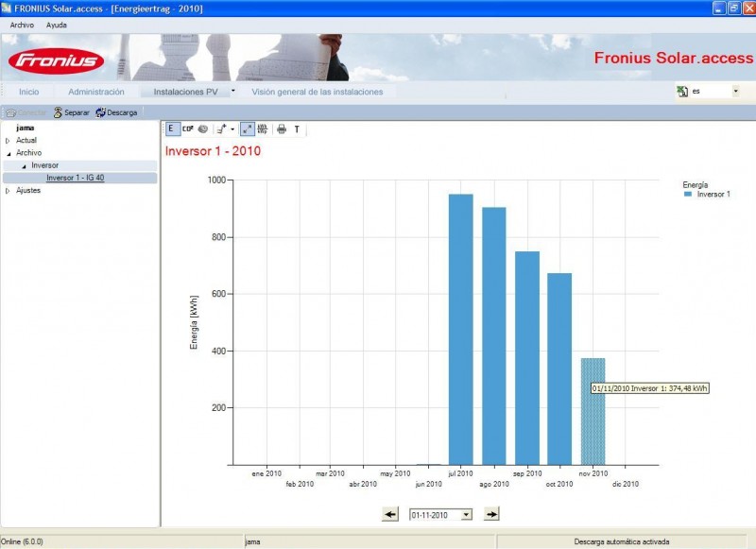Go to the previous period arrow
Image resolution: width=756 pixels, height=549 pixels.
(390, 514)
